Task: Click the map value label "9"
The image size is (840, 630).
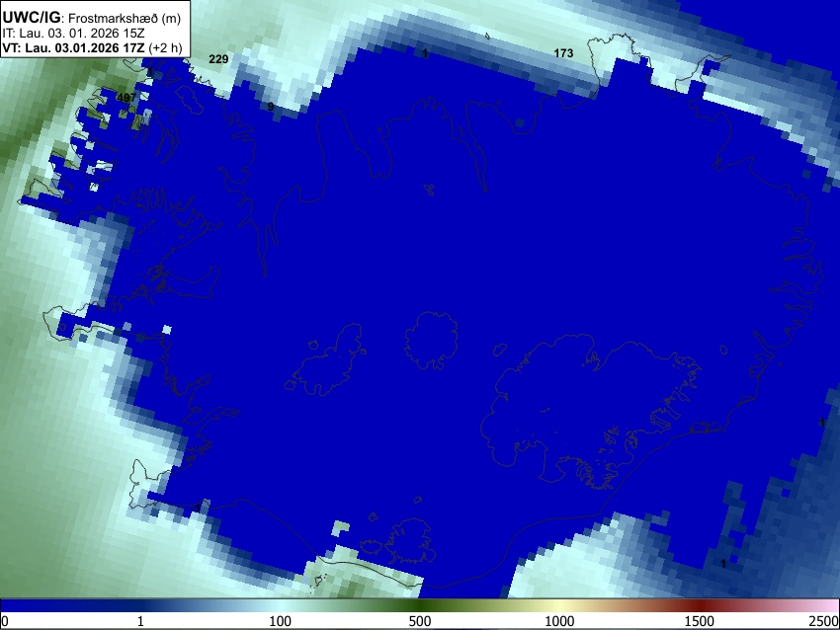Action: (x=271, y=107)
